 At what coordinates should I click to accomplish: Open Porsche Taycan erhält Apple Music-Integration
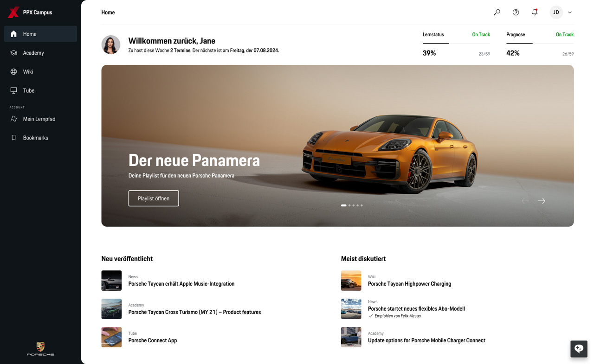click(x=181, y=284)
